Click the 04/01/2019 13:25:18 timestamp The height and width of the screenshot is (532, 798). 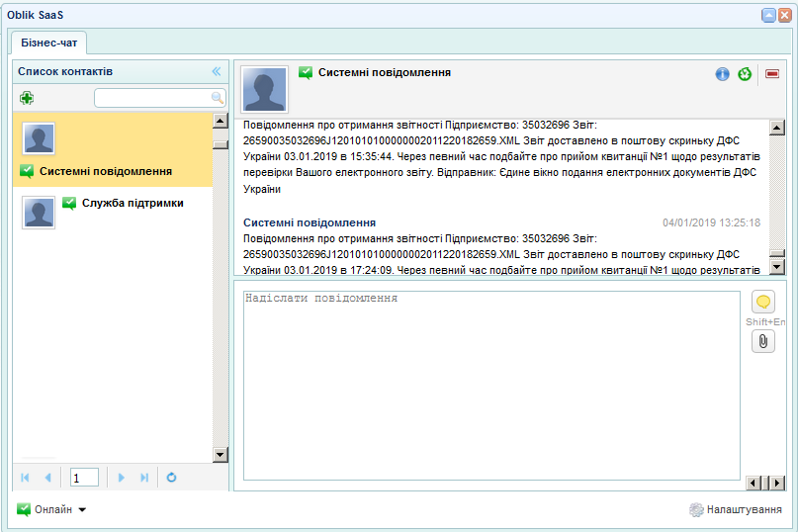pos(711,222)
